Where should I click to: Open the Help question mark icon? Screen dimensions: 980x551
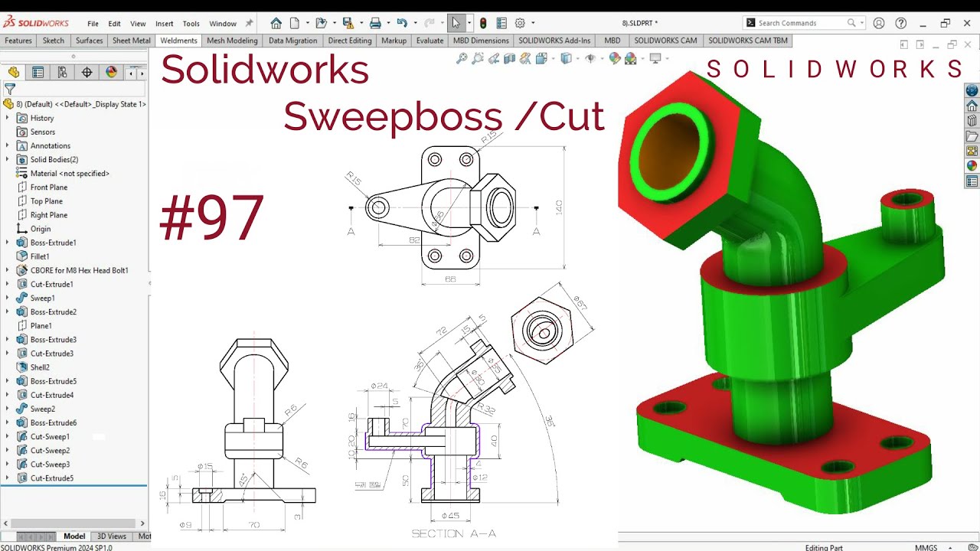[x=901, y=23]
